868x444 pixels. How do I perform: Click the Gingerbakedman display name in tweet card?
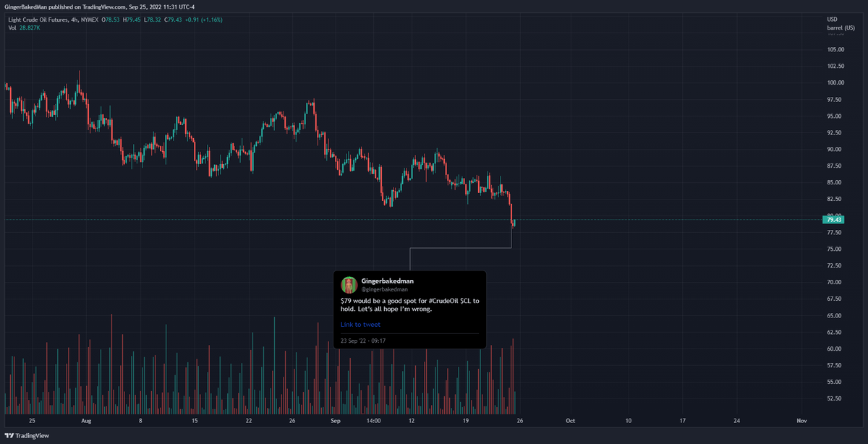click(388, 281)
